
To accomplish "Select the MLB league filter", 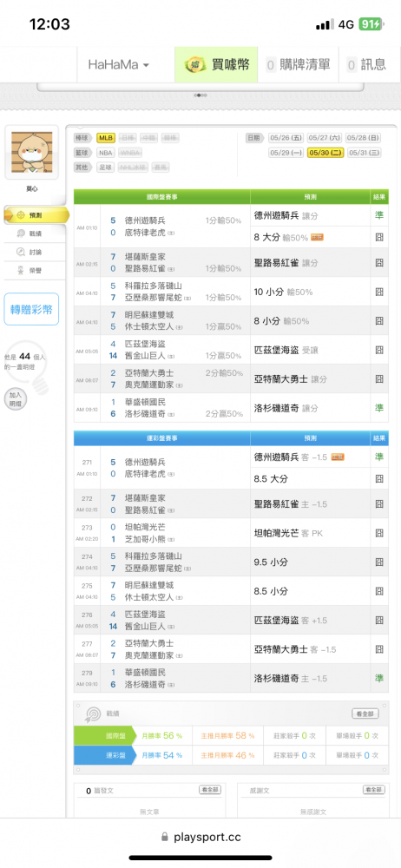I will tap(106, 138).
